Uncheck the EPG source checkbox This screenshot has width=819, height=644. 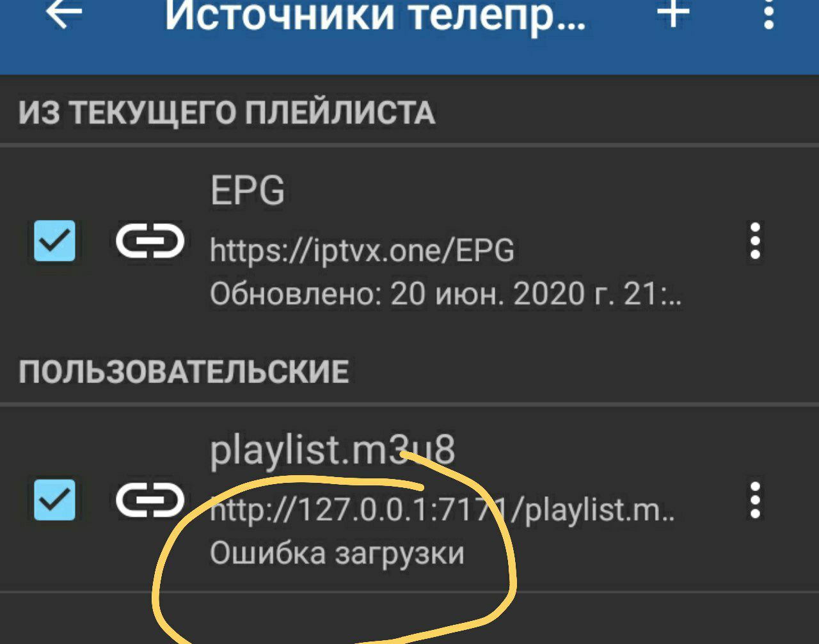54,241
